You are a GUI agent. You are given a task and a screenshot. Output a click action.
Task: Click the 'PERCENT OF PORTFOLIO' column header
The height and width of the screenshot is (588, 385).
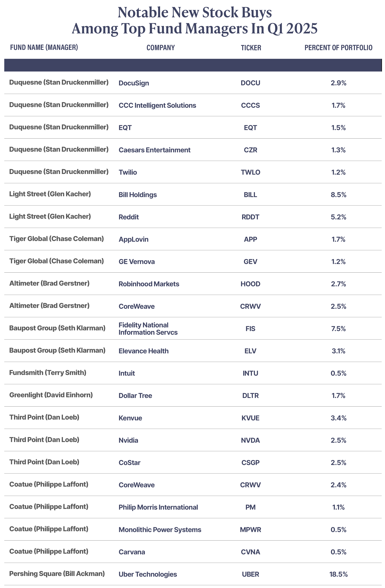point(338,48)
